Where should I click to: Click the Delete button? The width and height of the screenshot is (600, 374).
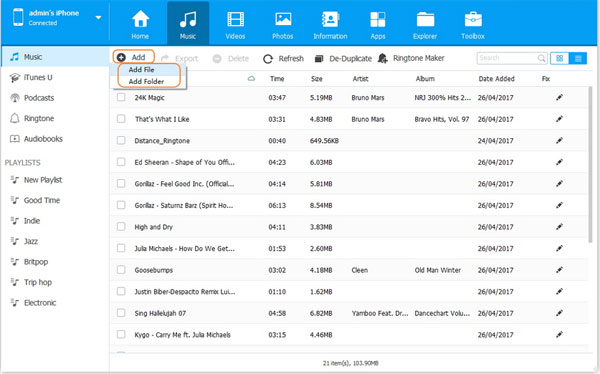point(231,59)
